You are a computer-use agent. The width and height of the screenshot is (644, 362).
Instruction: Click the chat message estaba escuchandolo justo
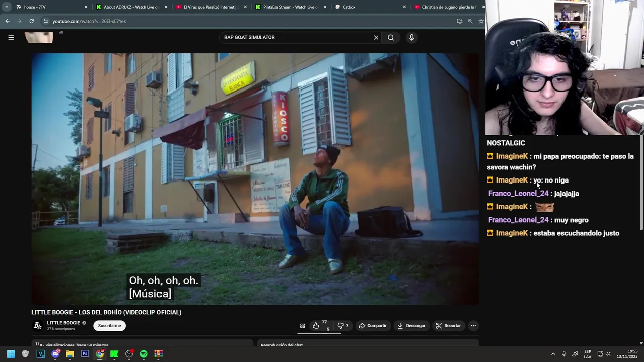tap(576, 233)
